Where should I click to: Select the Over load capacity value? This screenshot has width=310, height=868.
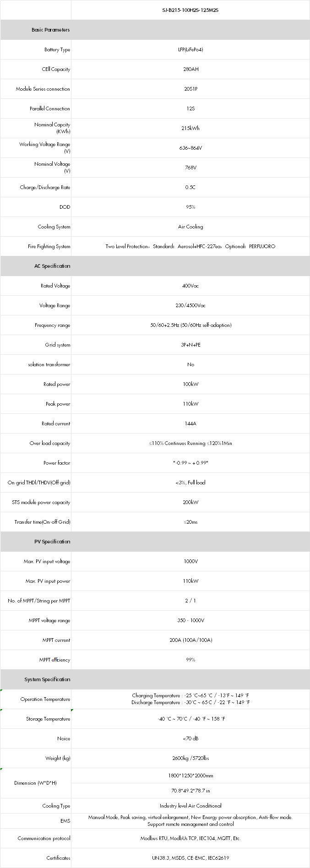point(190,443)
